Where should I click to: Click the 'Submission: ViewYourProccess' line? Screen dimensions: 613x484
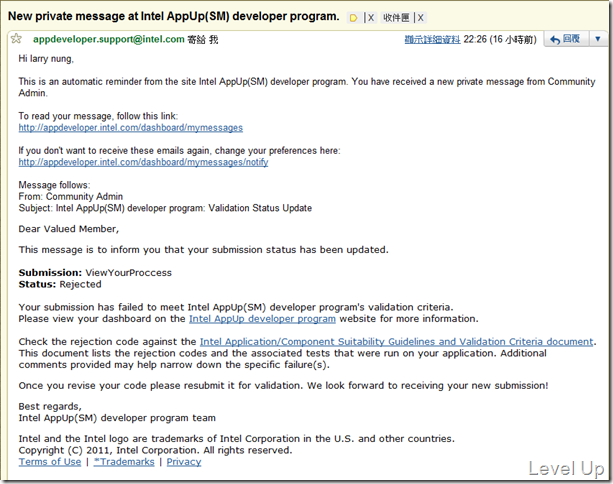pyautogui.click(x=95, y=273)
